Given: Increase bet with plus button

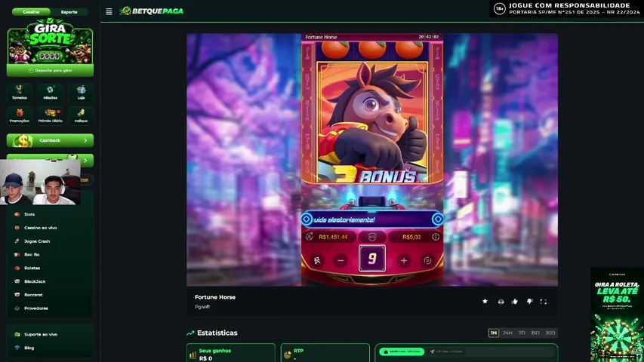Looking at the screenshot, I should click(x=404, y=260).
